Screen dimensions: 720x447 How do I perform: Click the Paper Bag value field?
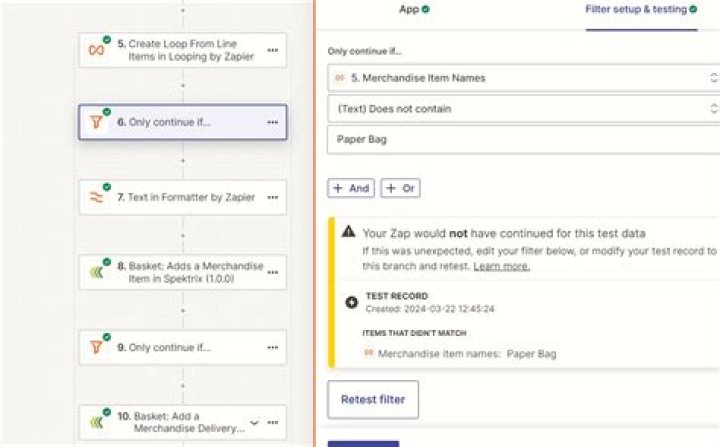(523, 140)
